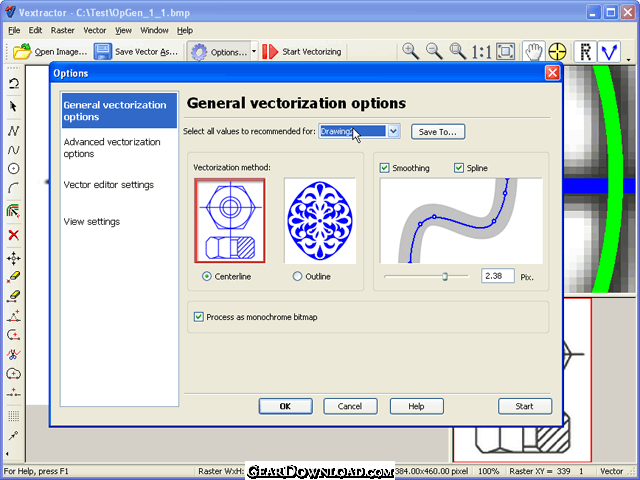Viewport: 640px width, 480px height.
Task: Open the Edit menu
Action: (x=35, y=30)
